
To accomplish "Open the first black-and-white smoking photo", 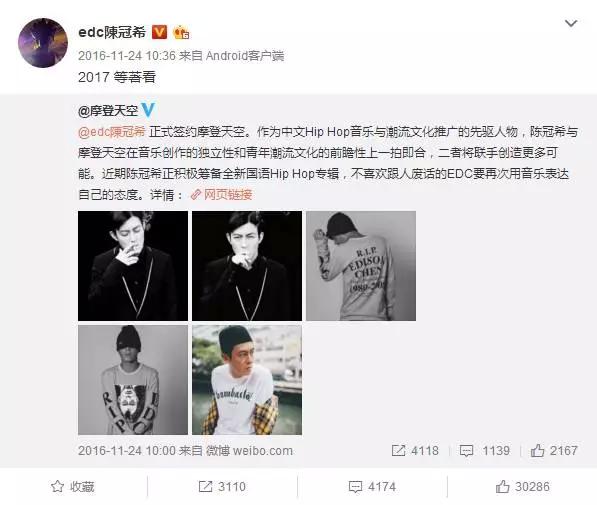I will pos(133,266).
